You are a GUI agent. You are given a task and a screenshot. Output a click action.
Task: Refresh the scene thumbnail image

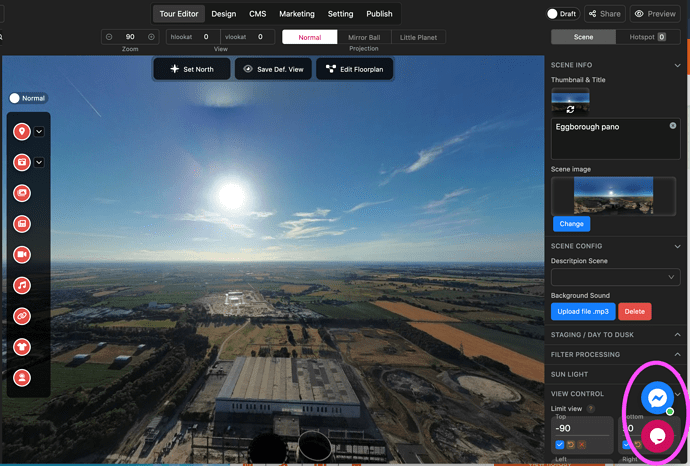[x=570, y=109]
